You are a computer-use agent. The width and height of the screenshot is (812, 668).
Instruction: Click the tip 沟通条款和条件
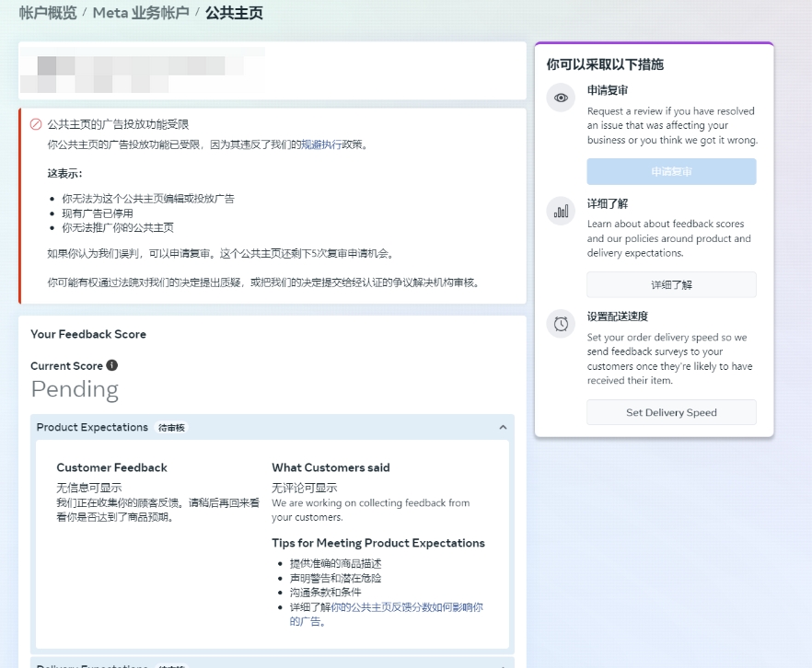[x=326, y=593]
